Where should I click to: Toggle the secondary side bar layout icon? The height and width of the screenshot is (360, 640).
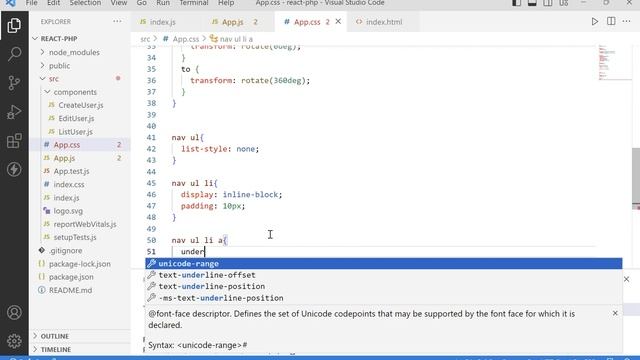(x=548, y=3)
